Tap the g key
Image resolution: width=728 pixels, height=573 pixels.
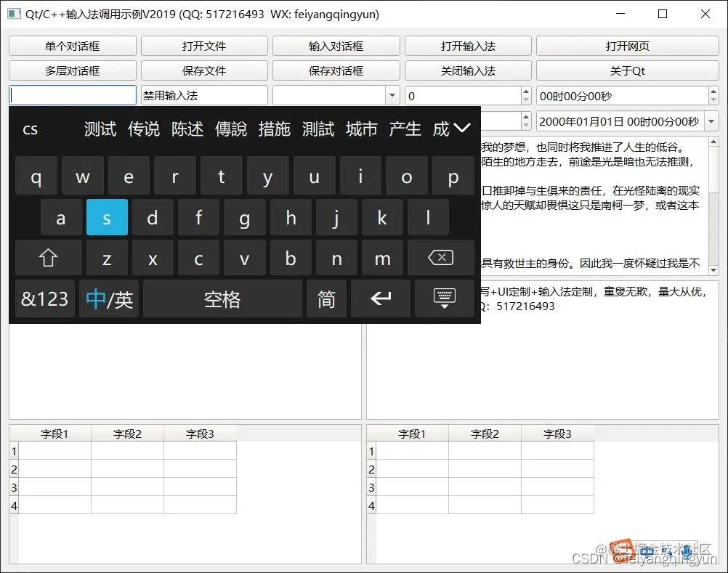click(x=244, y=217)
